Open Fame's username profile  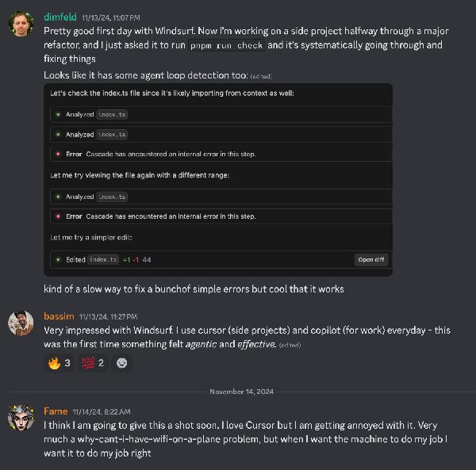[56, 411]
